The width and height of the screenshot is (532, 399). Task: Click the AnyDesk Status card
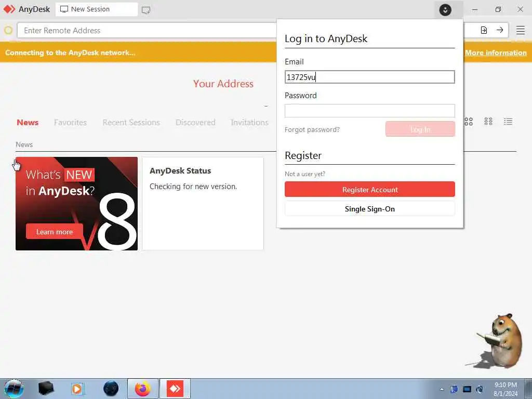tap(203, 204)
